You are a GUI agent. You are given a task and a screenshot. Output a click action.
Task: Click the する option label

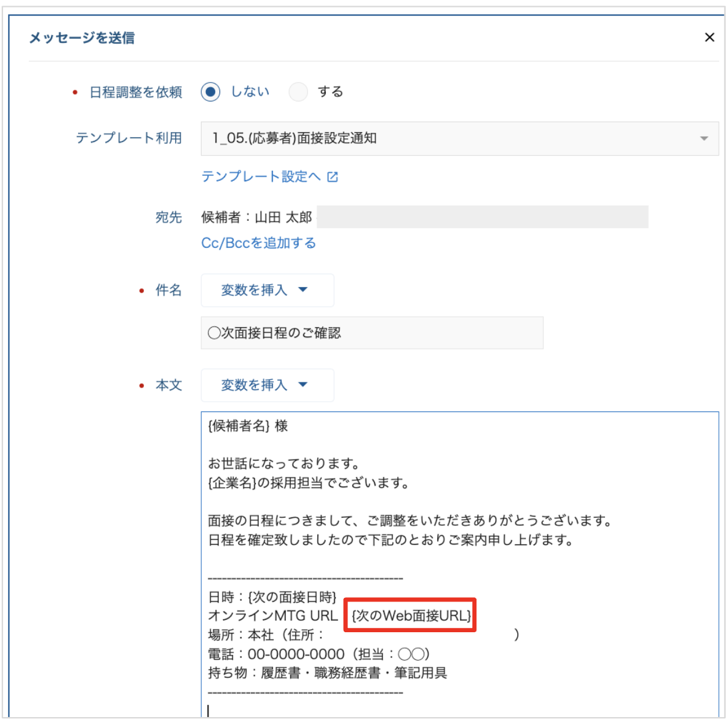pyautogui.click(x=330, y=92)
